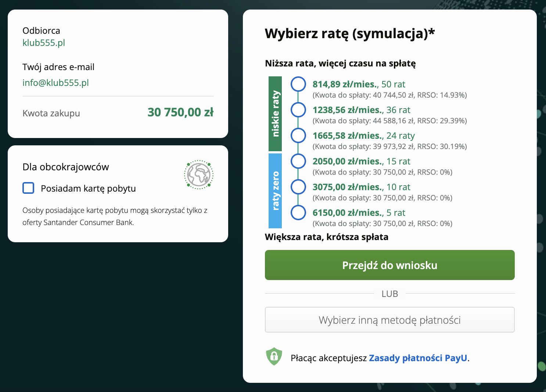
Task: Click the green shield lock icon
Action: pyautogui.click(x=274, y=356)
